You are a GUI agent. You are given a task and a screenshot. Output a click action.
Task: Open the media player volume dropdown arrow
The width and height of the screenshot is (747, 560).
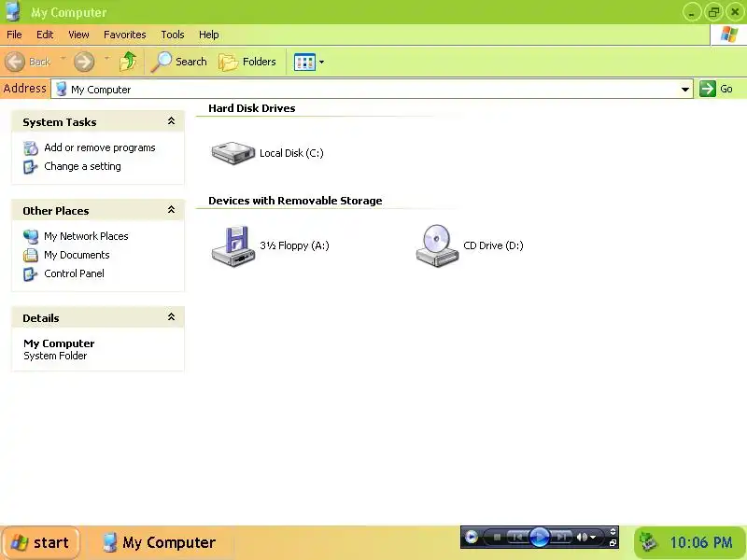(x=593, y=538)
